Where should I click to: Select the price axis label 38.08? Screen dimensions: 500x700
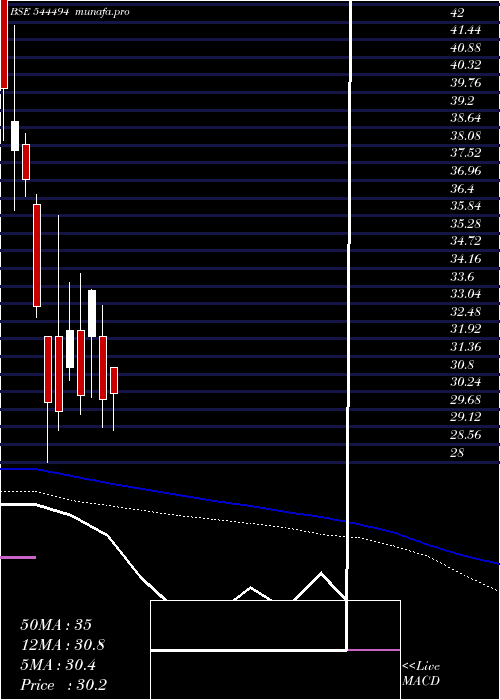pyautogui.click(x=465, y=135)
